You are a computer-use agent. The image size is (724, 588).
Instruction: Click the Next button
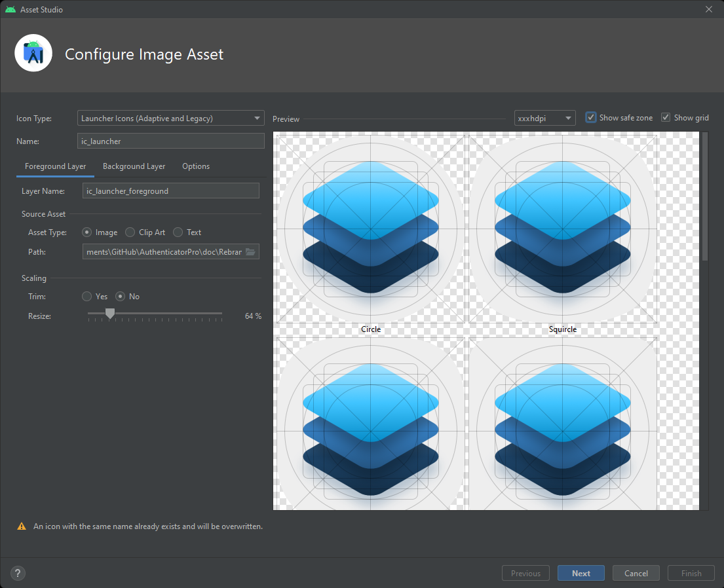pos(581,573)
